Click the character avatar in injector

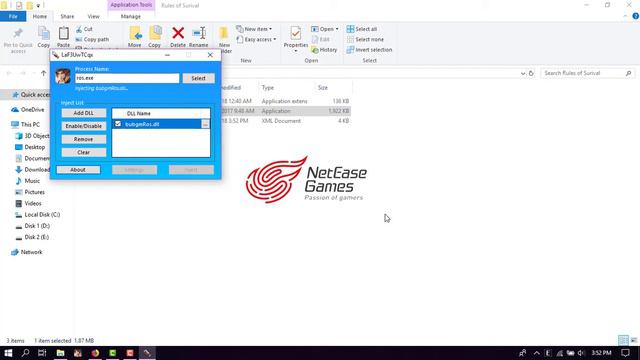(63, 76)
